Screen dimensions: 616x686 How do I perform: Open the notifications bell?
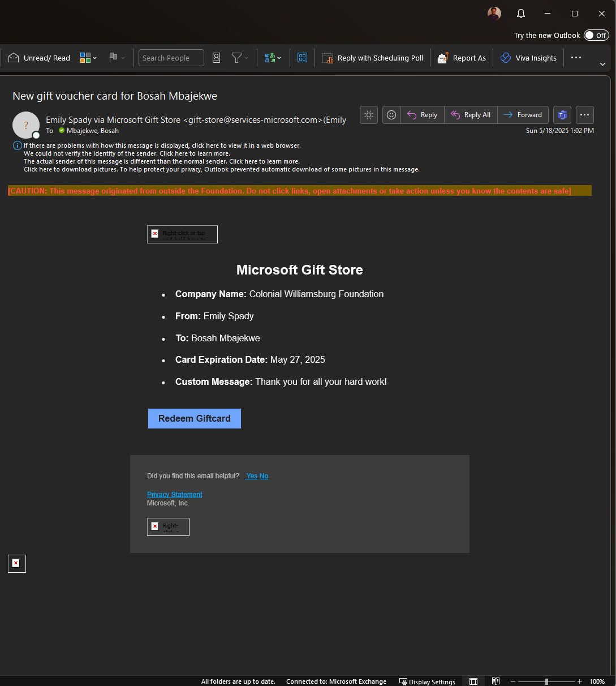click(x=521, y=14)
